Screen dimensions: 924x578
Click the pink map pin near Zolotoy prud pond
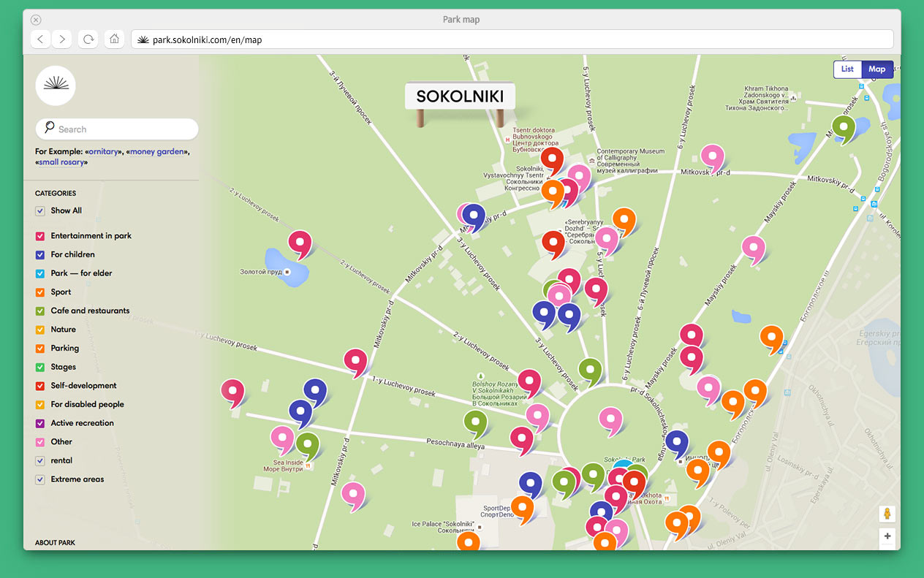(300, 243)
